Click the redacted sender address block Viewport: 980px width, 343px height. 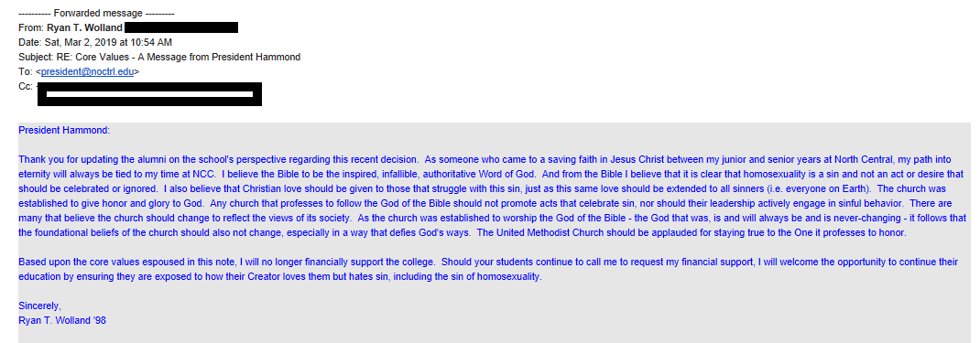tap(181, 27)
